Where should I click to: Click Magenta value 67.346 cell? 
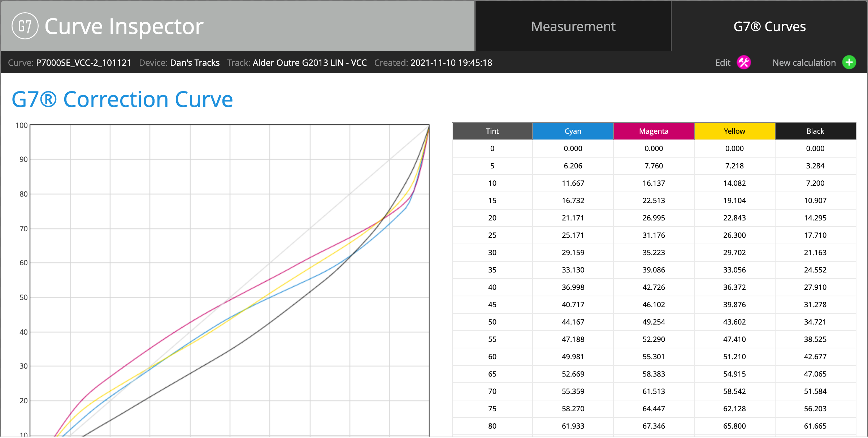[x=654, y=426]
